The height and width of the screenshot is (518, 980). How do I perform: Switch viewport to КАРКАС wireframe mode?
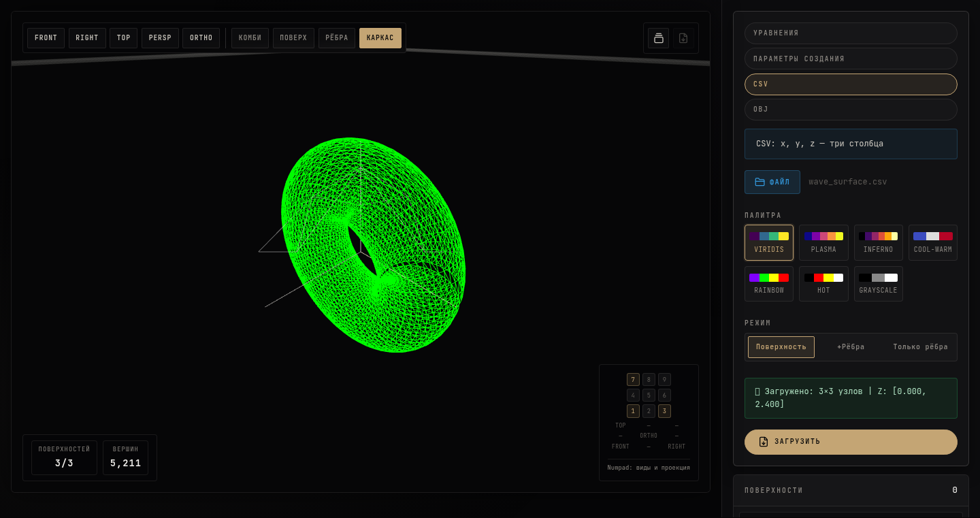pyautogui.click(x=380, y=38)
